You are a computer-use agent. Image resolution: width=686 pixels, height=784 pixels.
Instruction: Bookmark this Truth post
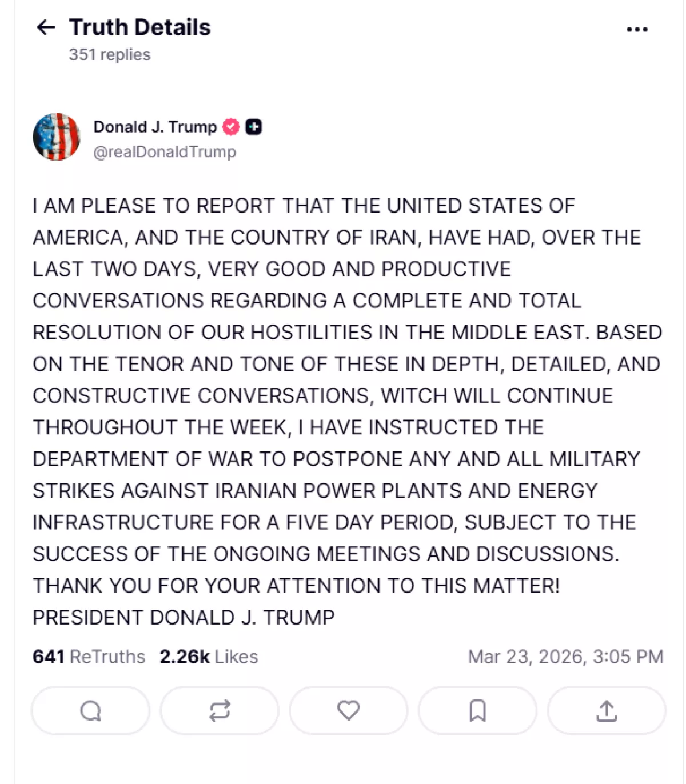pos(477,711)
